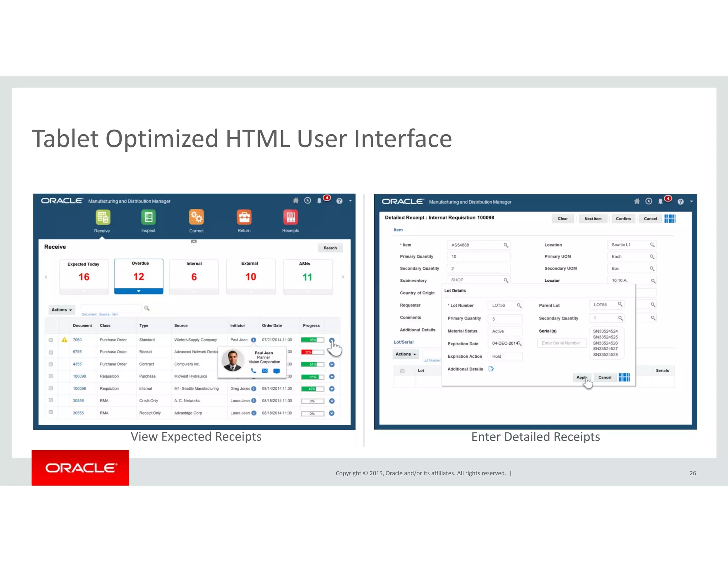The image size is (728, 562).
Task: Click warning icon on document 7060 row
Action: 64,340
